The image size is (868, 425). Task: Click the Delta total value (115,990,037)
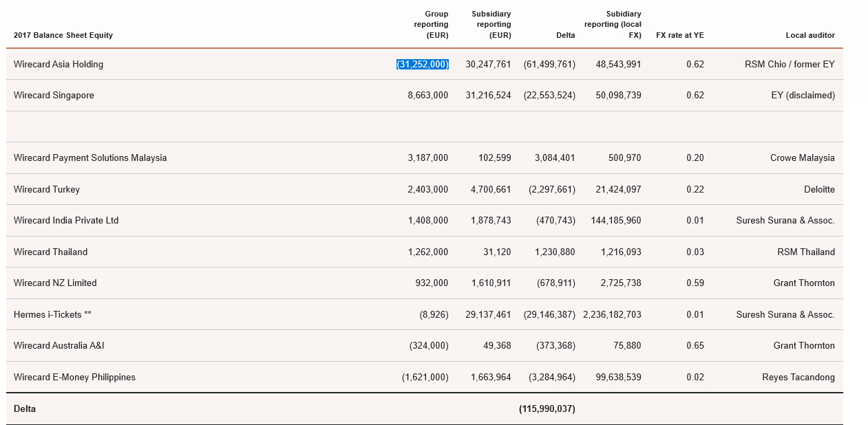click(547, 408)
